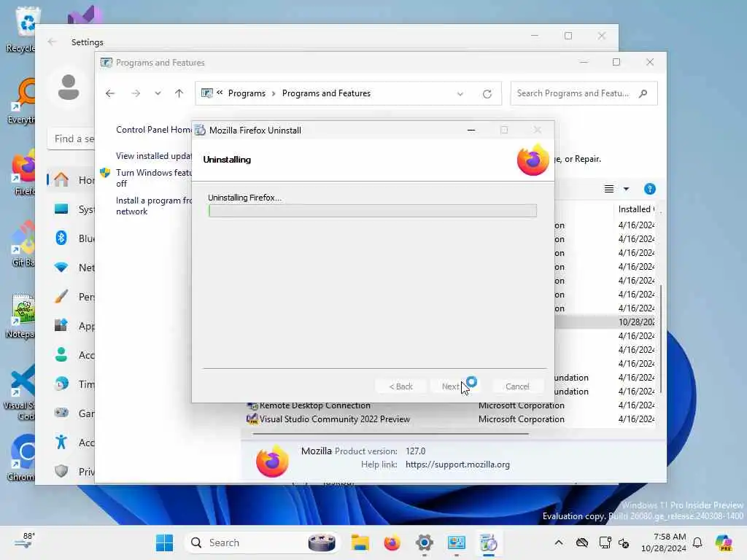Open Home in Settings sidebar
The height and width of the screenshot is (560, 747).
point(71,180)
